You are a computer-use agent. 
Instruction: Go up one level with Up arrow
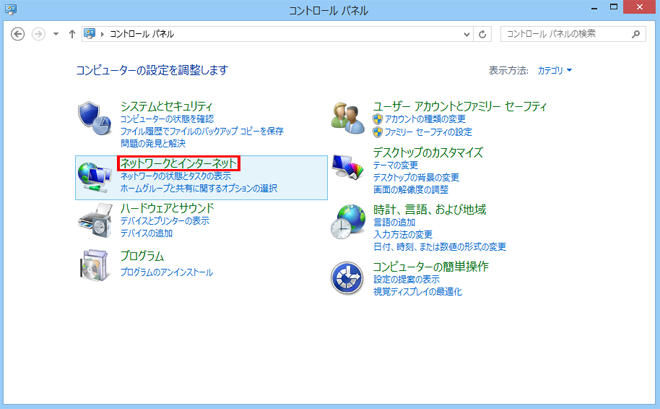(x=72, y=34)
